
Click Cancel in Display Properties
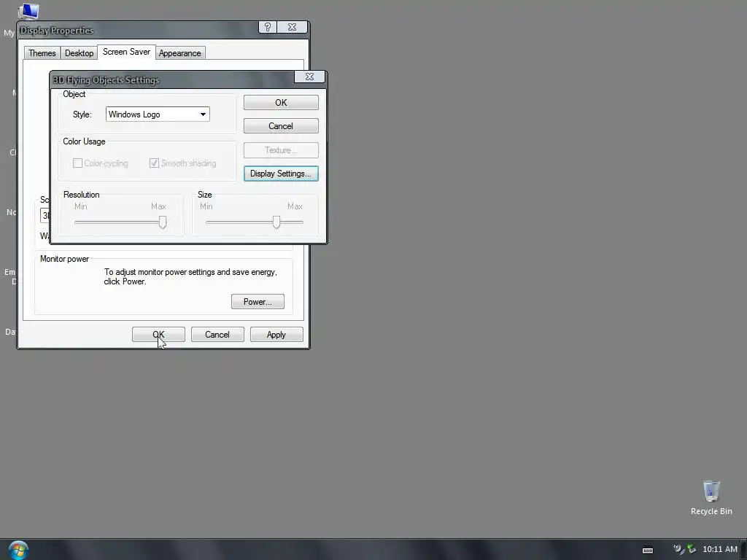217,334
